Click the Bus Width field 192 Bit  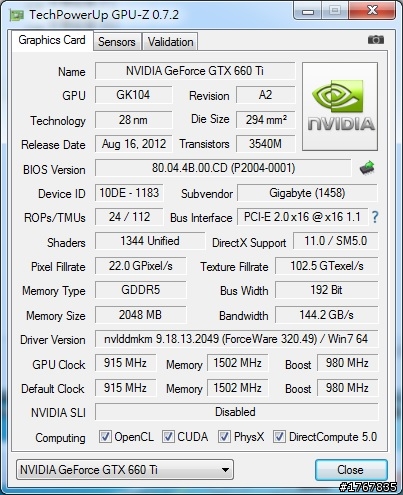pos(327,290)
